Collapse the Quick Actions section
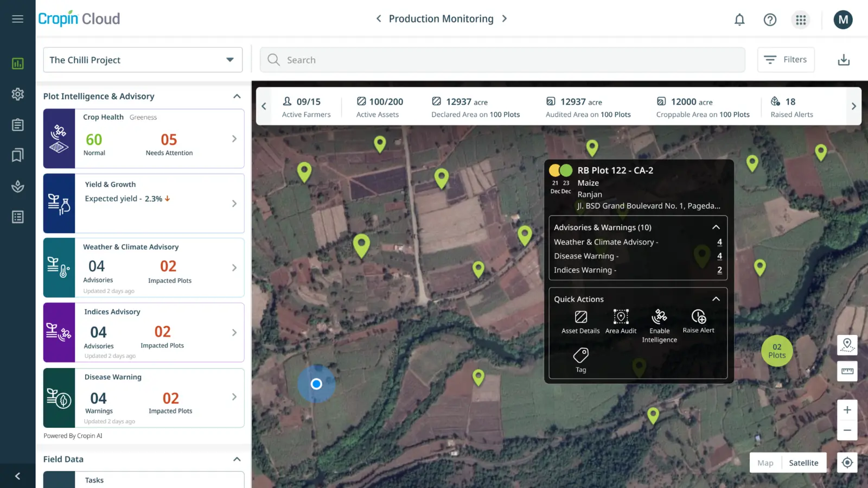Image resolution: width=868 pixels, height=488 pixels. coord(716,299)
